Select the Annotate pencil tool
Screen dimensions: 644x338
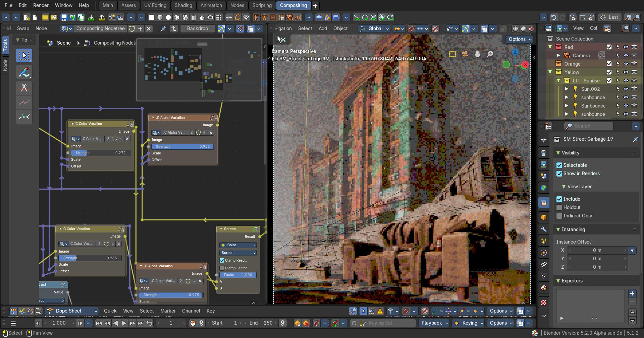click(24, 72)
